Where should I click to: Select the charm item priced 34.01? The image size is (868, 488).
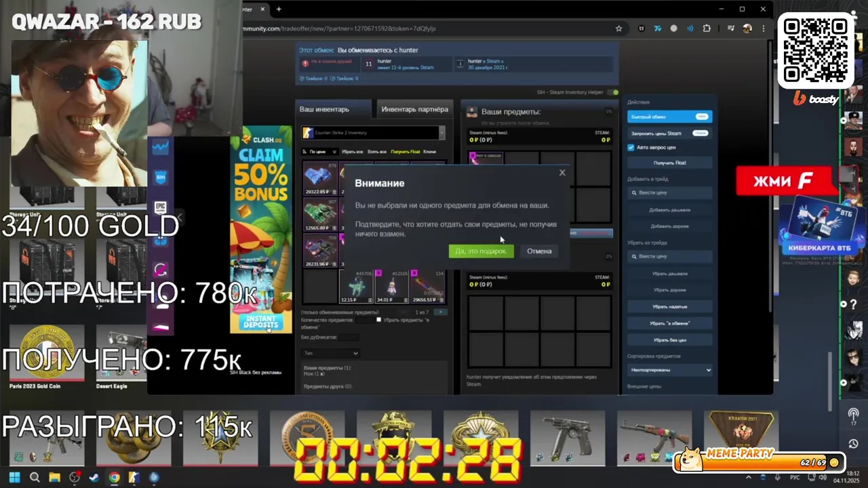[392, 286]
